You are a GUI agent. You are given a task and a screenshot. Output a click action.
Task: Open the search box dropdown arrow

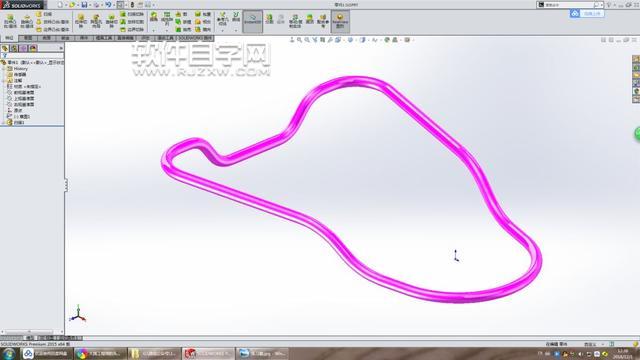tap(602, 5)
